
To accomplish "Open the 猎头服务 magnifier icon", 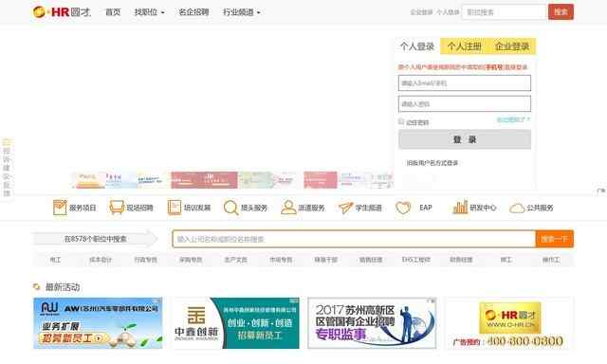I will click(230, 208).
